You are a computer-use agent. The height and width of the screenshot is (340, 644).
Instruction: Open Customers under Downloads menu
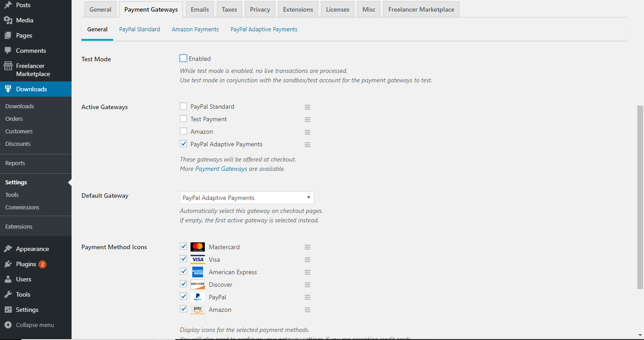coord(19,131)
